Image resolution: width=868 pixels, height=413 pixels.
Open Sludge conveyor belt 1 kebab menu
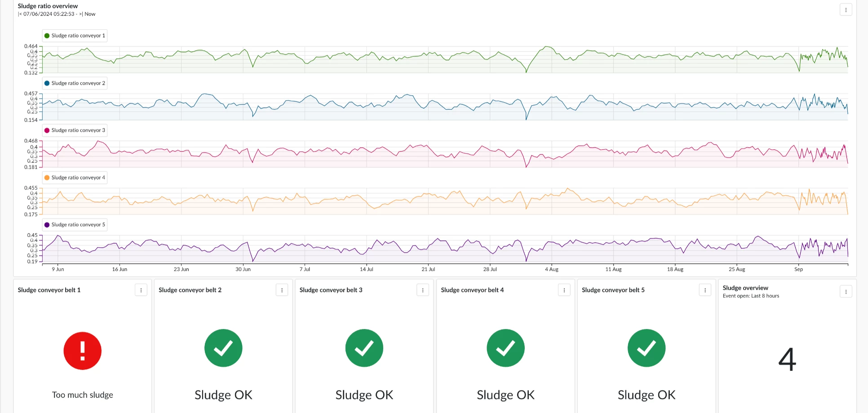pos(141,290)
